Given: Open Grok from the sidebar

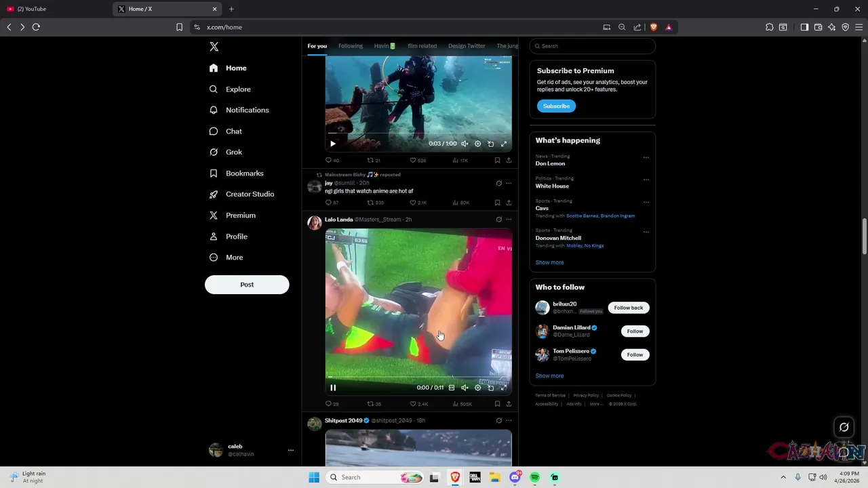Looking at the screenshot, I should point(226,152).
